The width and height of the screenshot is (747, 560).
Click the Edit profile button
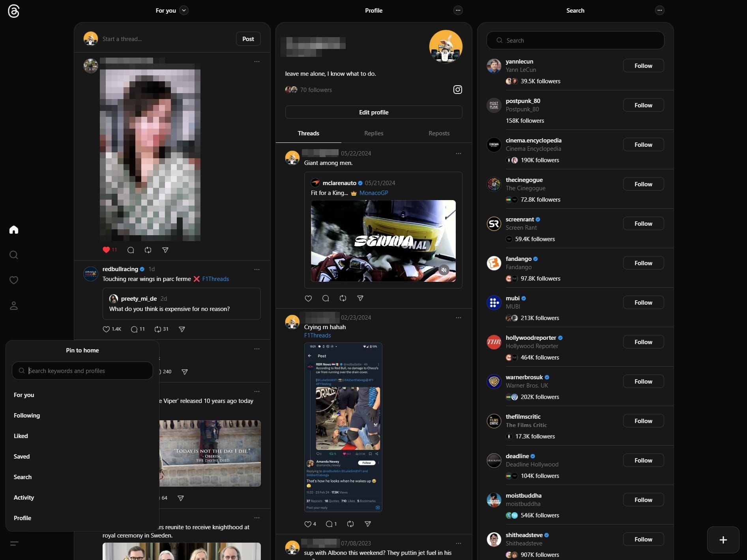click(x=373, y=112)
